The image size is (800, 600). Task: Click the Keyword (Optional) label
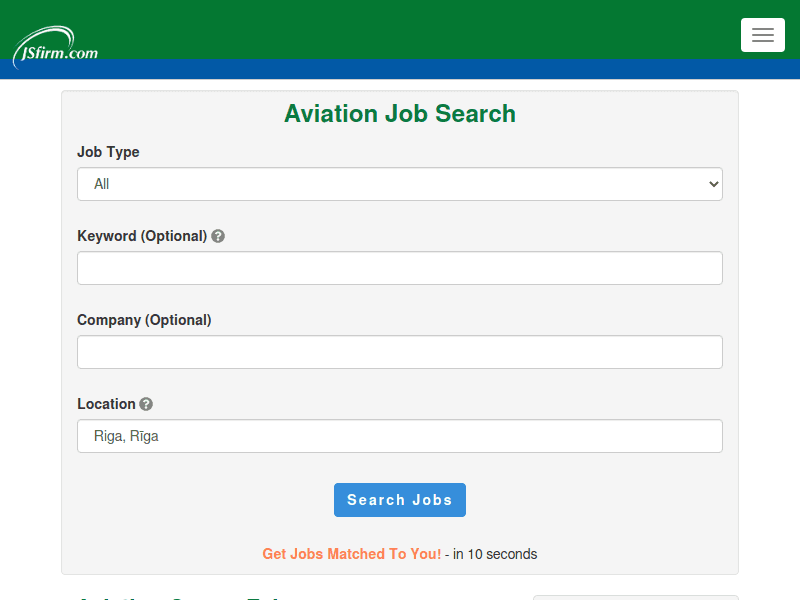(141, 236)
